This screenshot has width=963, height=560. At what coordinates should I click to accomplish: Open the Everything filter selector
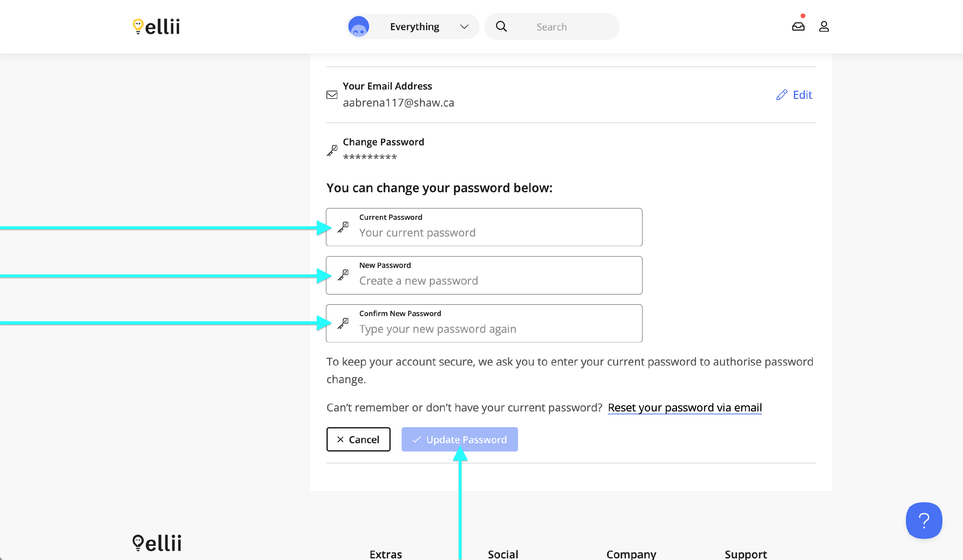415,27
